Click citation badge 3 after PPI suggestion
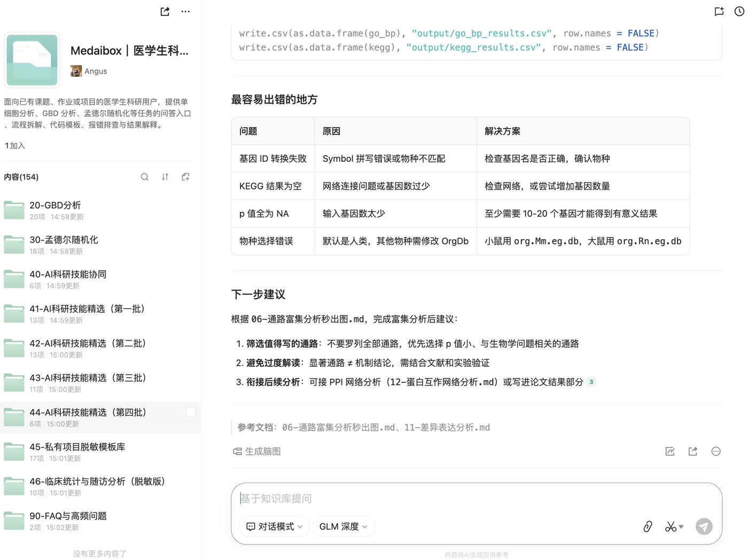 (591, 382)
